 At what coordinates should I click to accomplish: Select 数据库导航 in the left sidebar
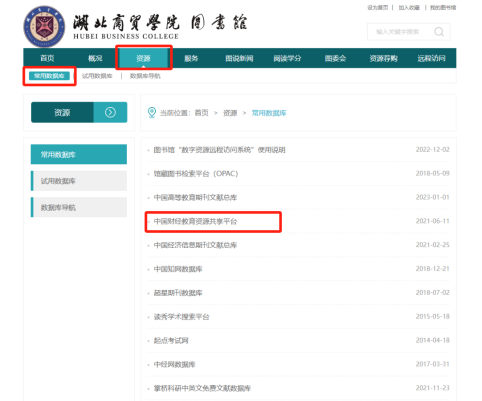coord(79,207)
